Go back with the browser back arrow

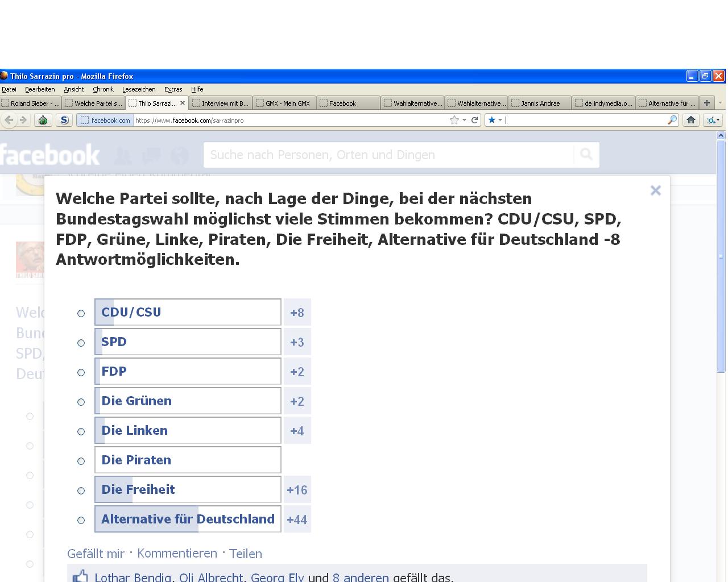tap(9, 120)
